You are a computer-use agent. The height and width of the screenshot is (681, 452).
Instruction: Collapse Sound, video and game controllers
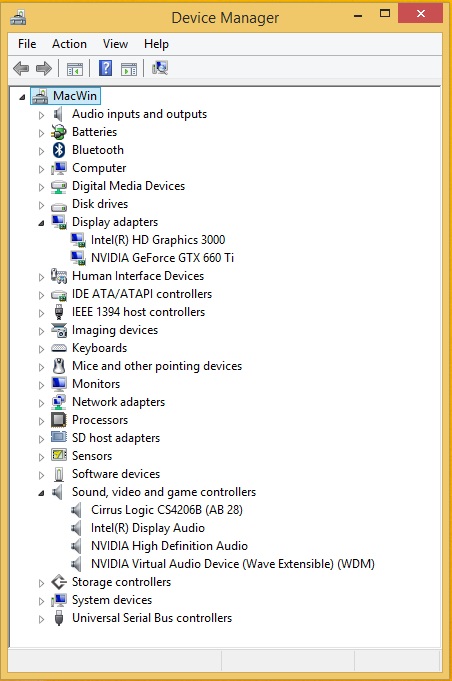[41, 493]
